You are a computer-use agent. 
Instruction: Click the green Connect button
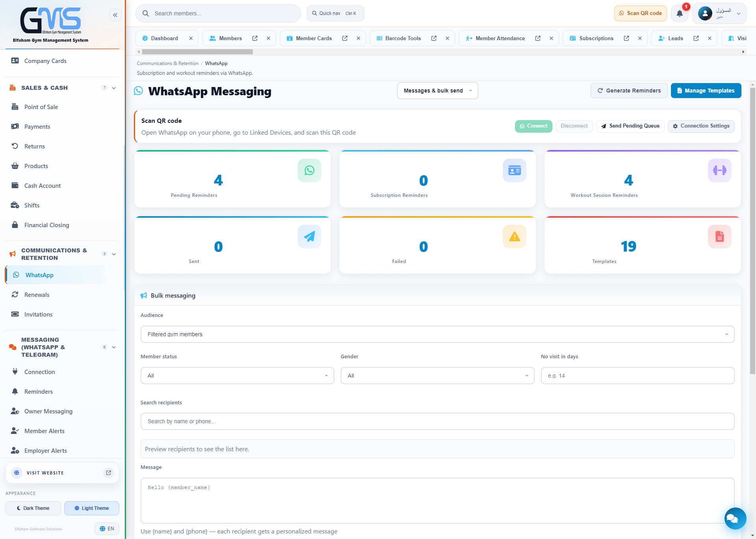click(534, 126)
